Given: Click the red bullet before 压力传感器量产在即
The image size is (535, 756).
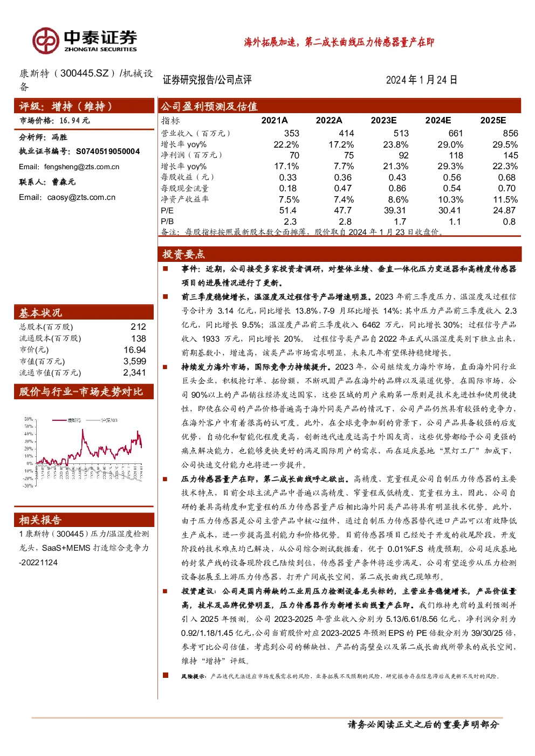Looking at the screenshot, I should click(166, 478).
